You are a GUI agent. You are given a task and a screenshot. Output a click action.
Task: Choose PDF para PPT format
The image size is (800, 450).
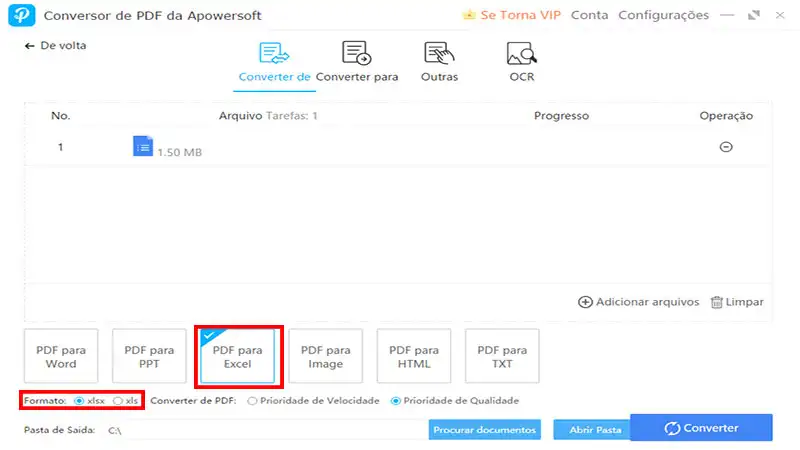(149, 356)
